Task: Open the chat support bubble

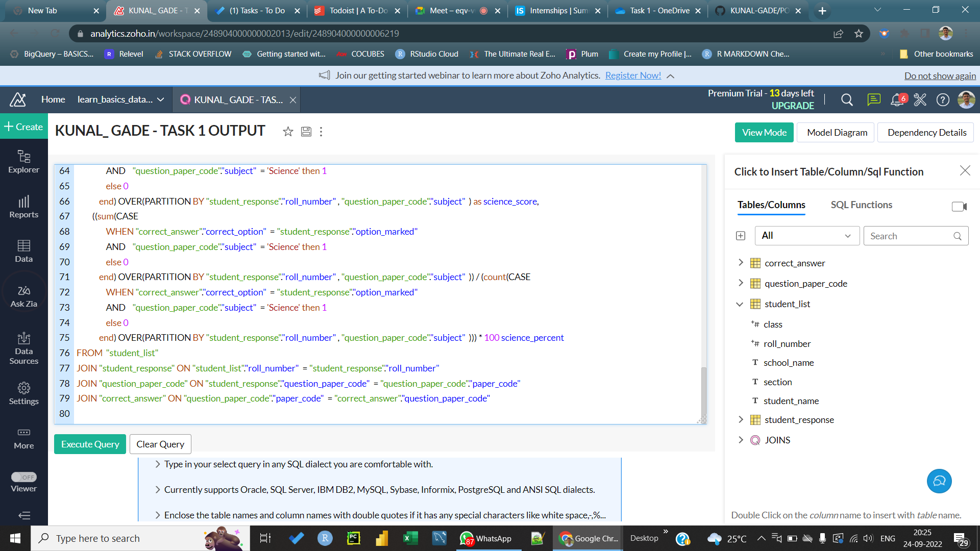Action: coord(939,481)
